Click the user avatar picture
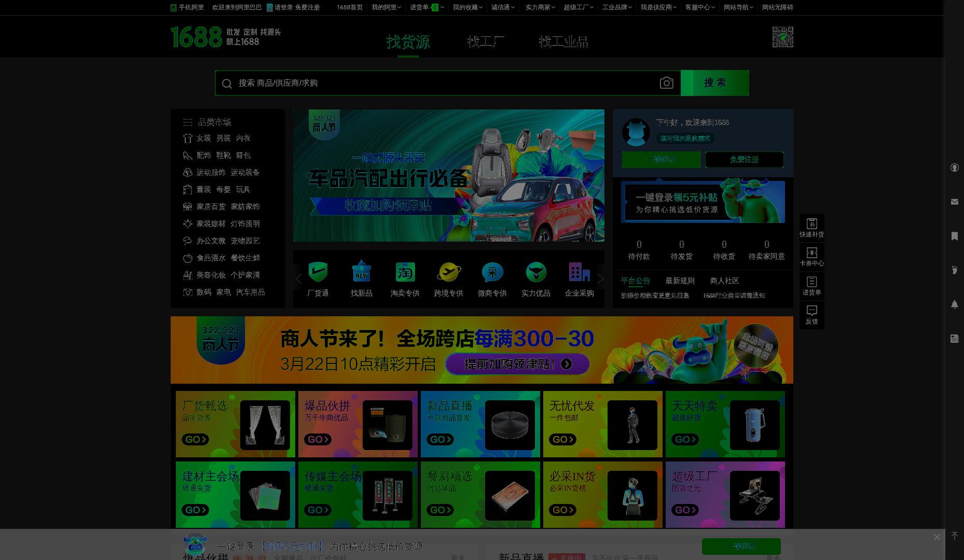This screenshot has height=560, width=964. tap(636, 132)
